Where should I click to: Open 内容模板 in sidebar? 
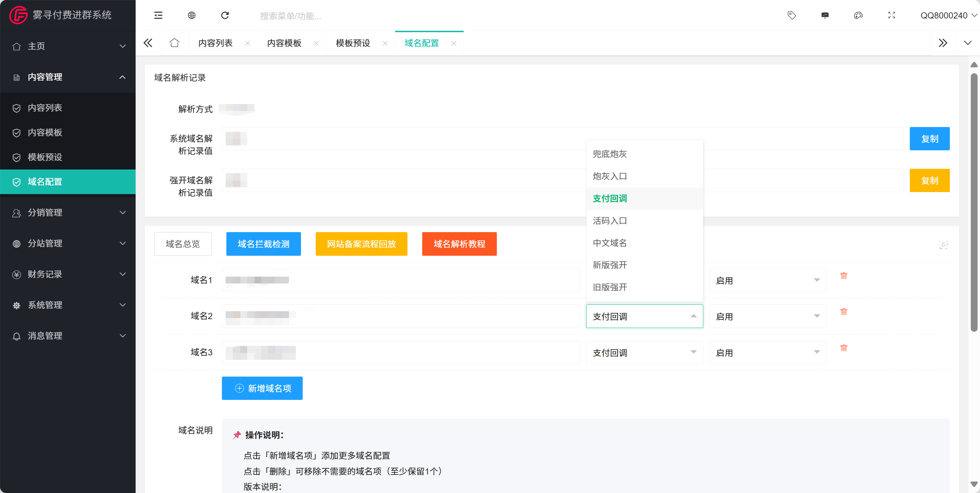(68, 133)
